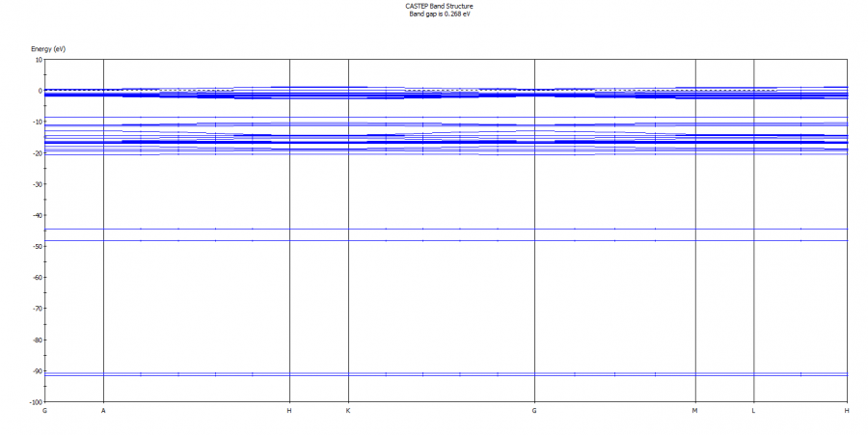Click the 'G' k-point label preceding 'A'

pos(44,411)
